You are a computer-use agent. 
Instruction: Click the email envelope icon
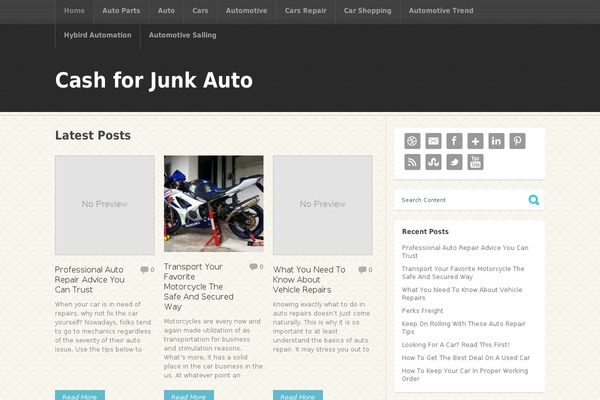433,141
